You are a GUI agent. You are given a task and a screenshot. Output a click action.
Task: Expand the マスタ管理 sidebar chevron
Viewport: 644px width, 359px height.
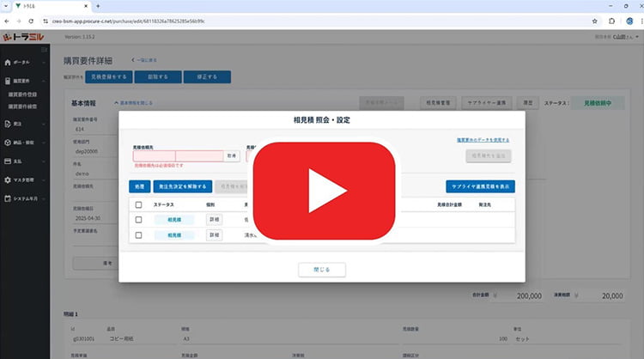tap(44, 179)
